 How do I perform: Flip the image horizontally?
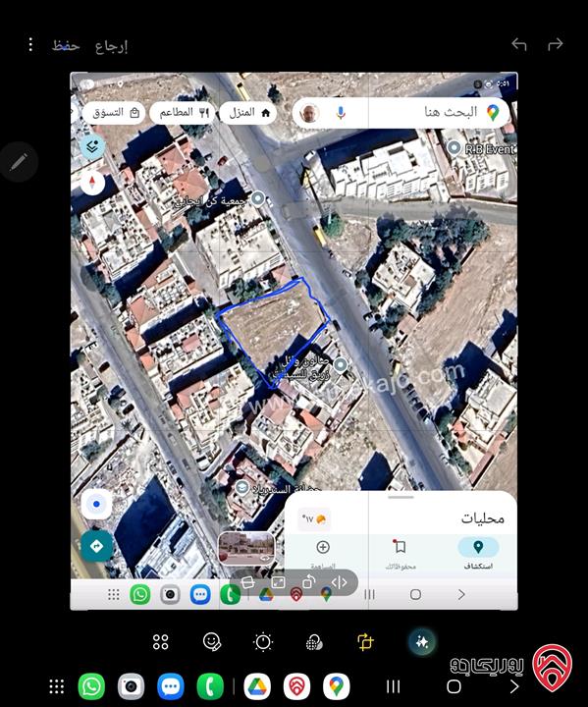[339, 582]
